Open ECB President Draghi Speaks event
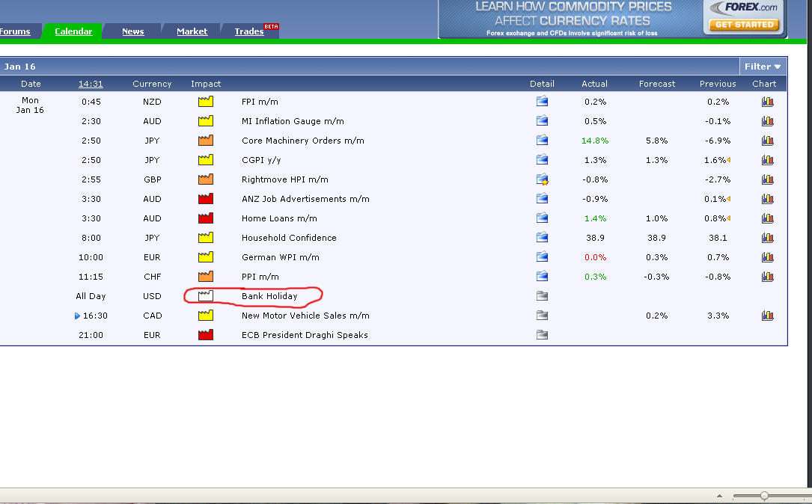The height and width of the screenshot is (504, 812). coord(305,335)
